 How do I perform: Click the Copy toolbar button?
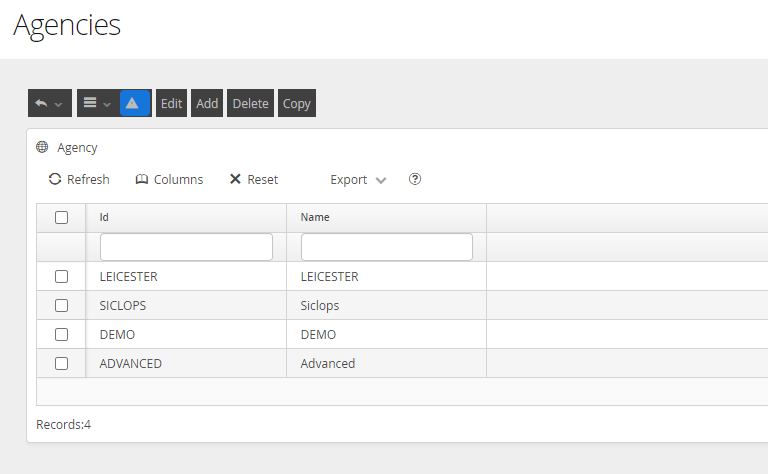pos(297,103)
